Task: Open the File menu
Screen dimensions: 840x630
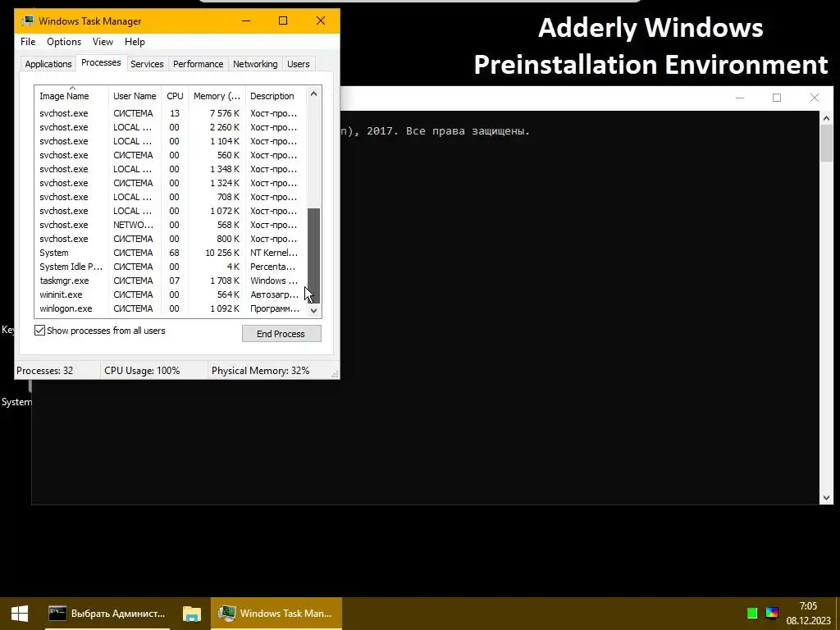Action: click(x=28, y=42)
